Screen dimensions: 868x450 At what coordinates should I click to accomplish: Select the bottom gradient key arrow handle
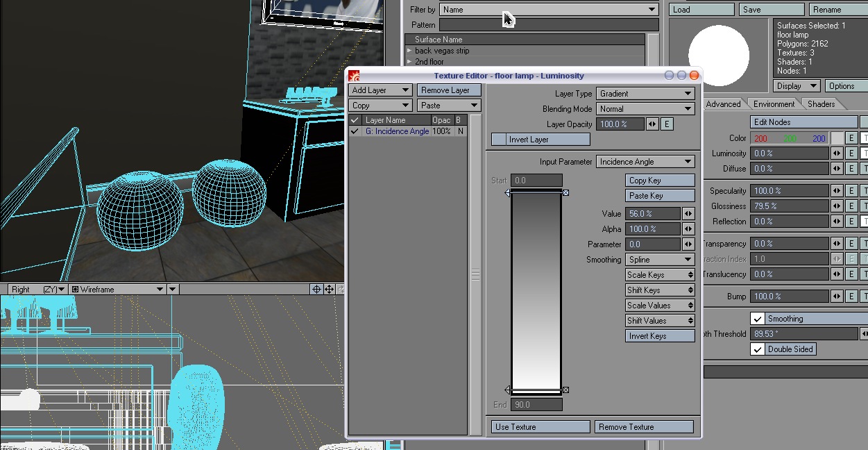(x=508, y=390)
